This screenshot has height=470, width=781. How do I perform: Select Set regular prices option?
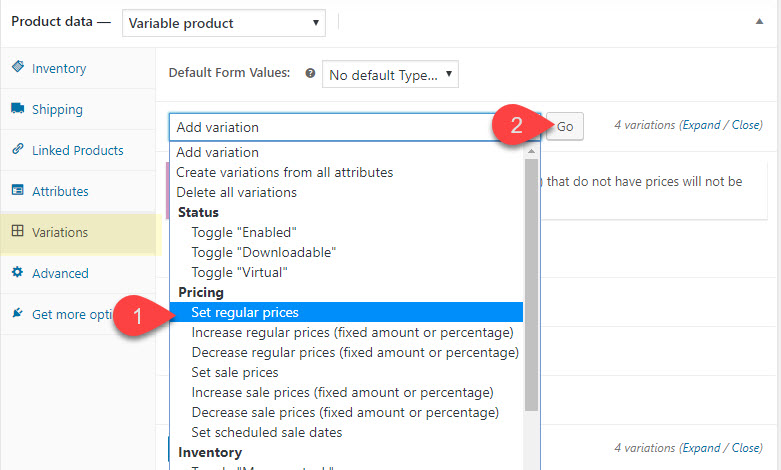point(347,312)
